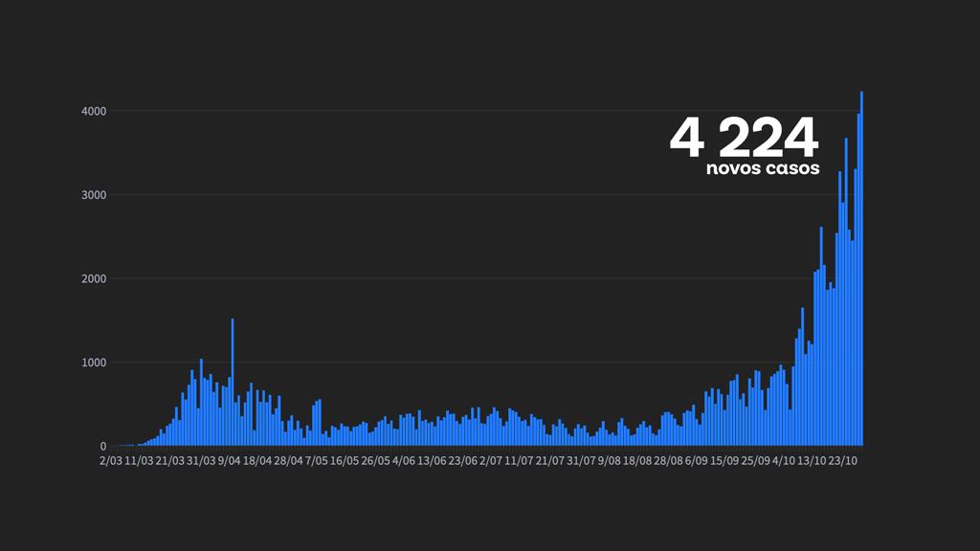Select the 13/06 x-axis date

tap(433, 461)
